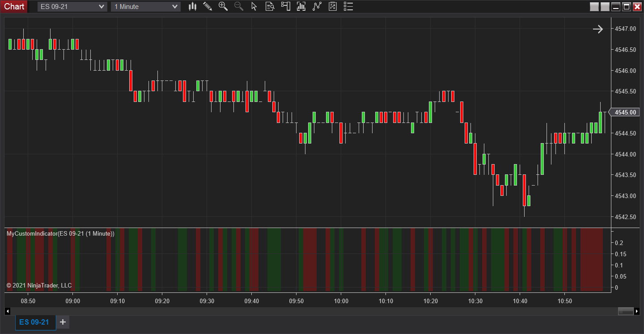Click the white arrow at chart top right

pyautogui.click(x=598, y=29)
